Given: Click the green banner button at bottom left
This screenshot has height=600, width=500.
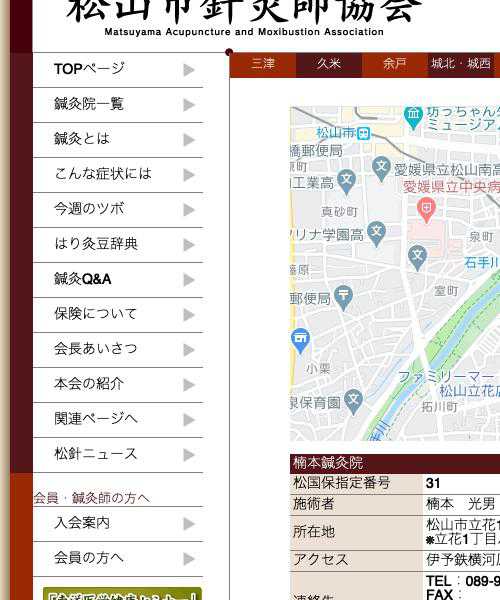Looking at the screenshot, I should (122, 594).
